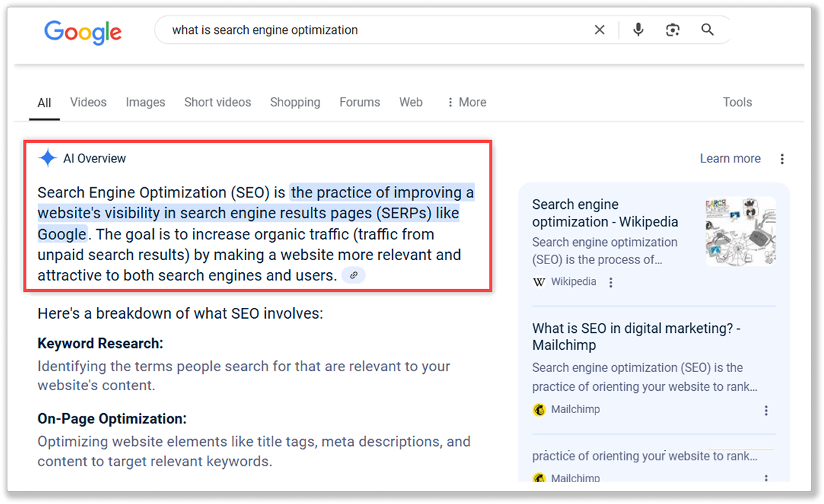
Task: Switch to the Images tab
Action: point(146,102)
